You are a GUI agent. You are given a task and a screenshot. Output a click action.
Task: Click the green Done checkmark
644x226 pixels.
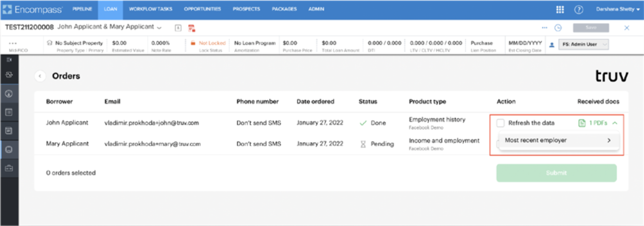(x=363, y=123)
